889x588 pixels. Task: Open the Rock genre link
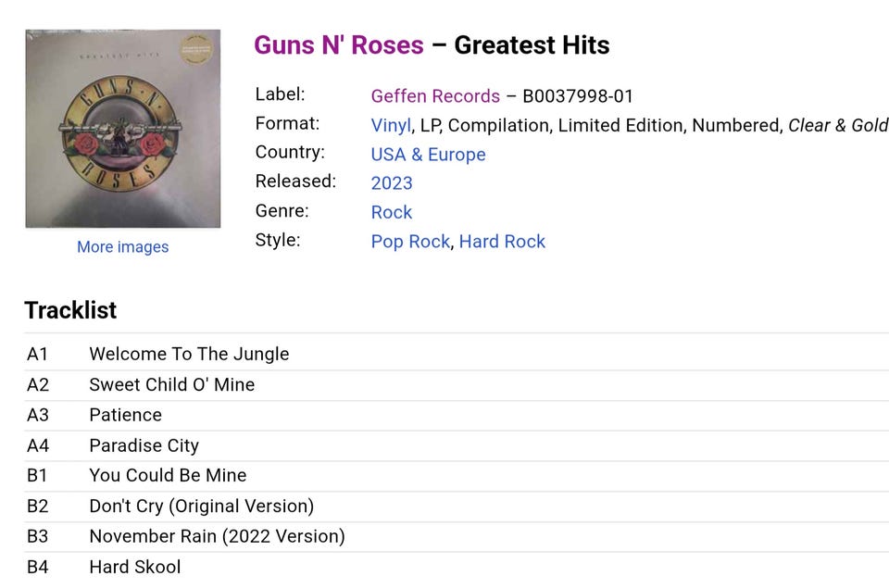391,212
